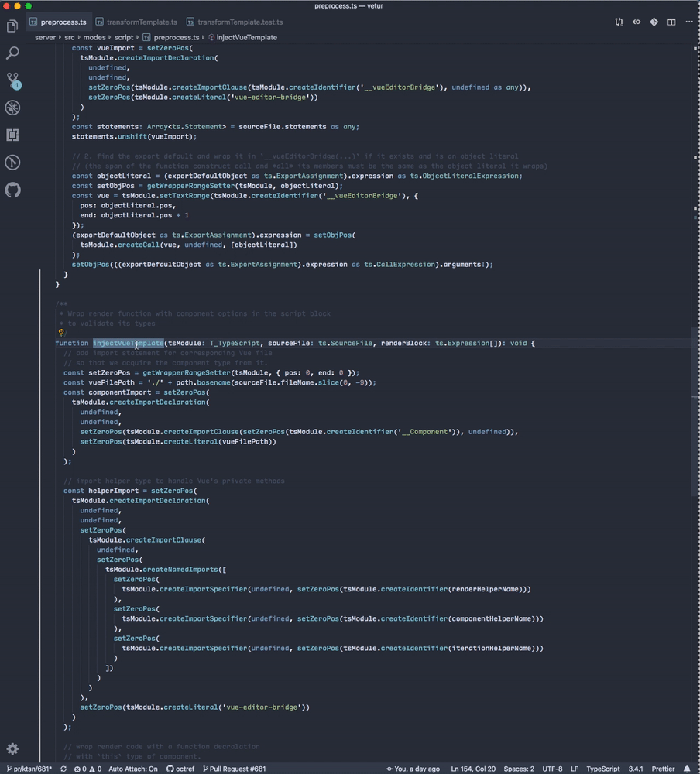Open More Actions ellipsis menu

tap(688, 22)
